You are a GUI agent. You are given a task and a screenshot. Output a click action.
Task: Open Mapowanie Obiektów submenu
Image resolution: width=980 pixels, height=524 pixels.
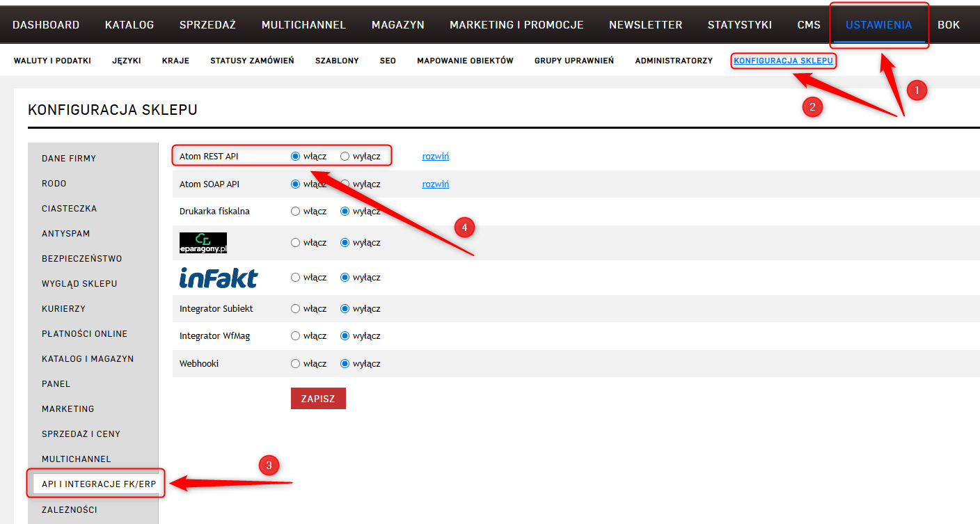point(465,61)
